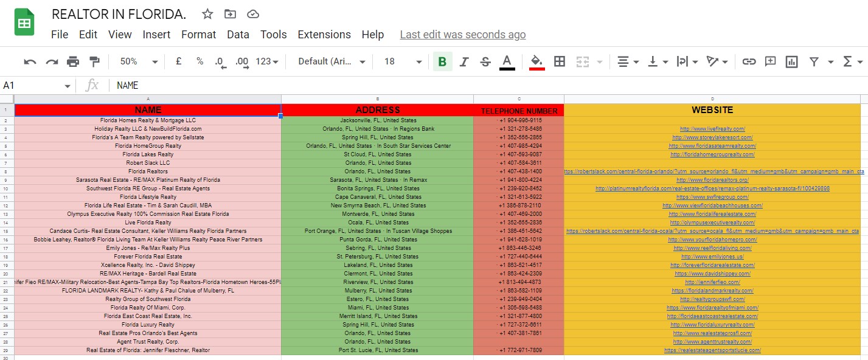Select the Florida Lakes Realty cell

coord(148,154)
